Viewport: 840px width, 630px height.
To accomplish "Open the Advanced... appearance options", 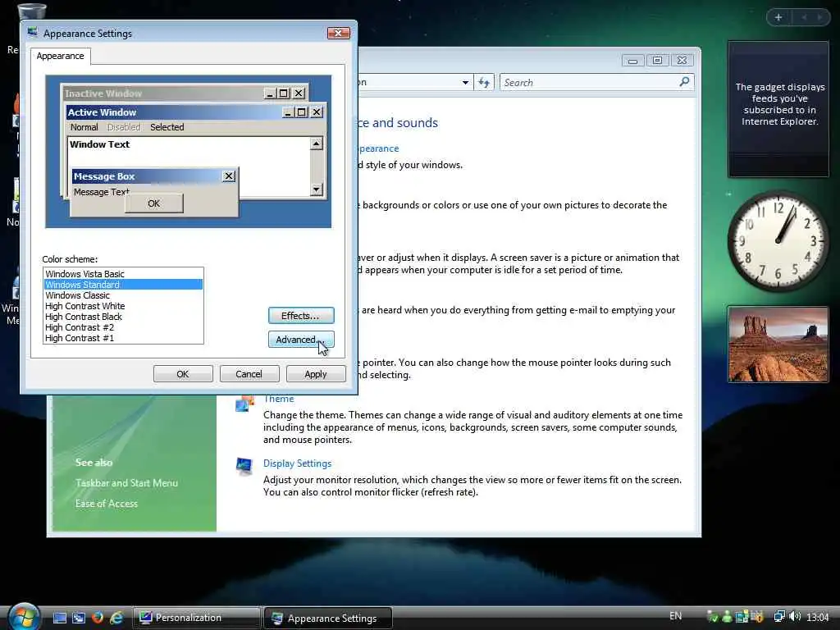I will pyautogui.click(x=301, y=339).
